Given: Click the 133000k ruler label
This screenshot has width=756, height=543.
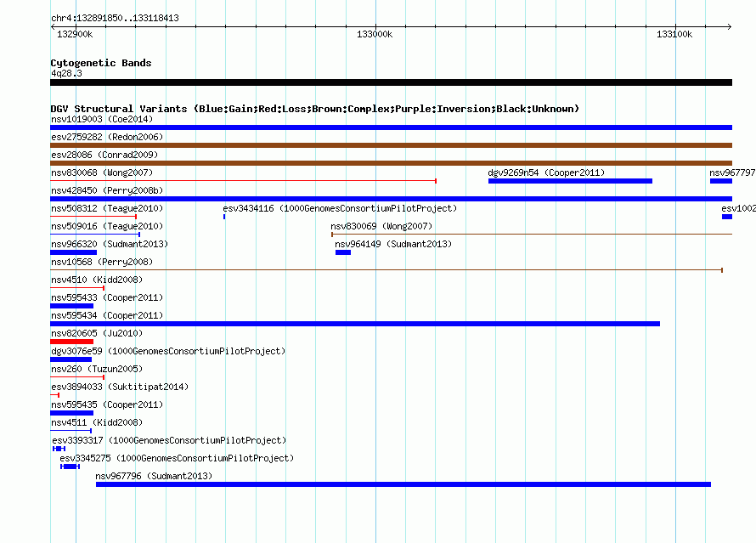Looking at the screenshot, I should coord(375,34).
